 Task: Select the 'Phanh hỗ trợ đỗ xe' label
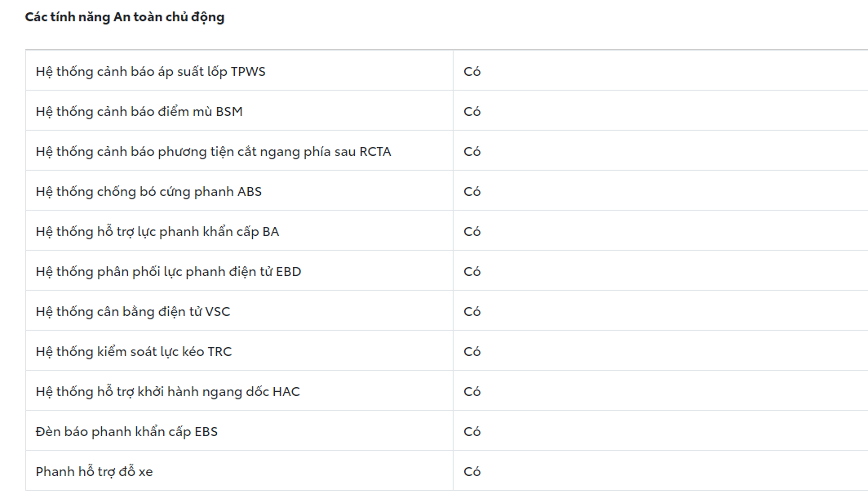(x=95, y=471)
